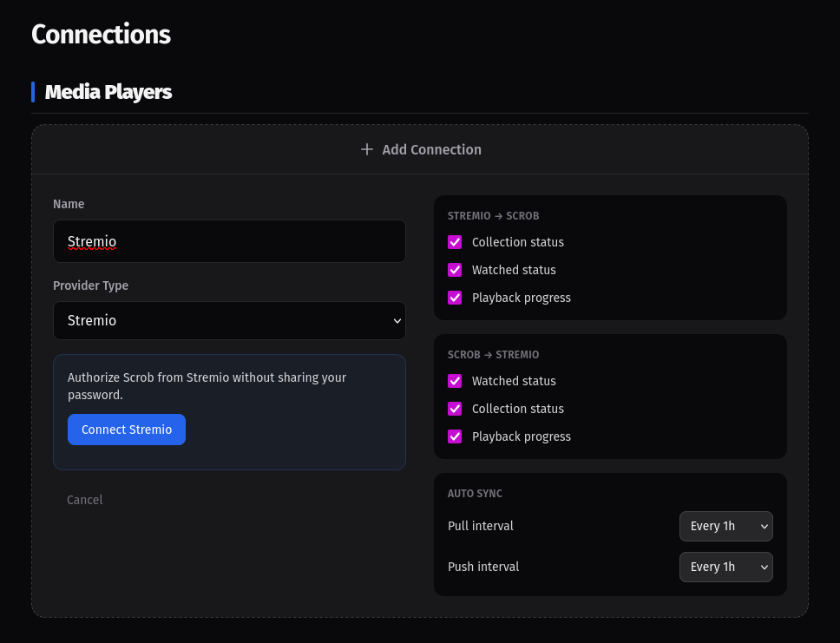Screen dimensions: 840x643
Task: Uncheck Playback progress under Stremio → Scrob
Action: pos(455,298)
